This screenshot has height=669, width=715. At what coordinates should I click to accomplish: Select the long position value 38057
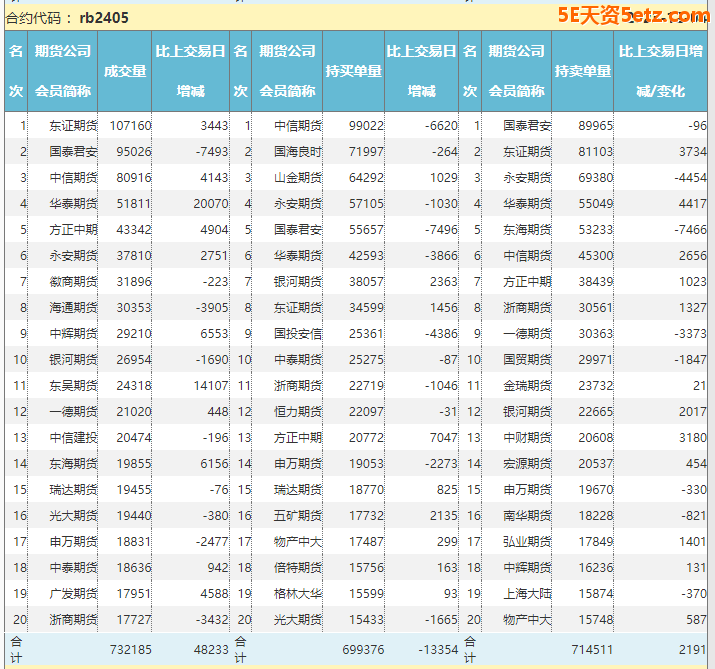(x=366, y=282)
